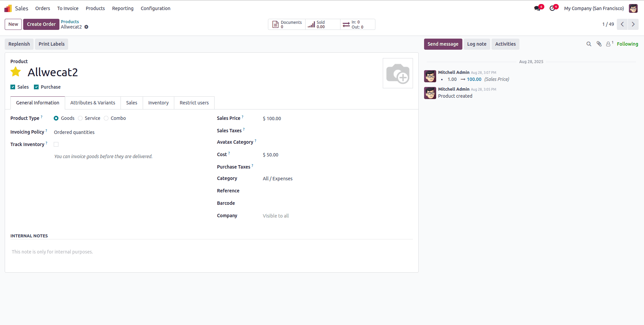Click the Sales Price help question mark
Screen dimensions: 644x325
pyautogui.click(x=243, y=117)
